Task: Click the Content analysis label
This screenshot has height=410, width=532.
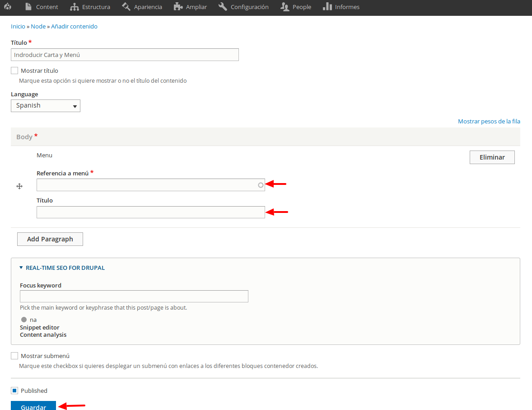Action: pyautogui.click(x=43, y=335)
